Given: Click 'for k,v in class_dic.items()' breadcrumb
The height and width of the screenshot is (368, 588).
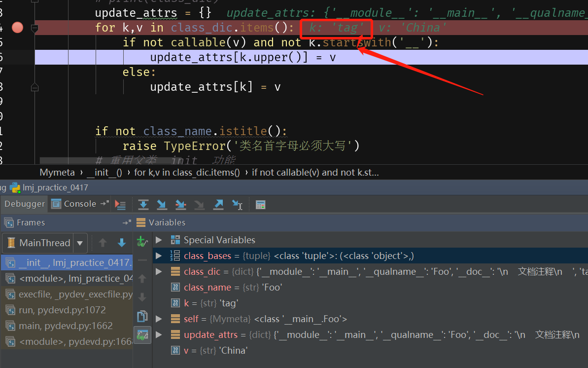Looking at the screenshot, I should click(x=187, y=172).
